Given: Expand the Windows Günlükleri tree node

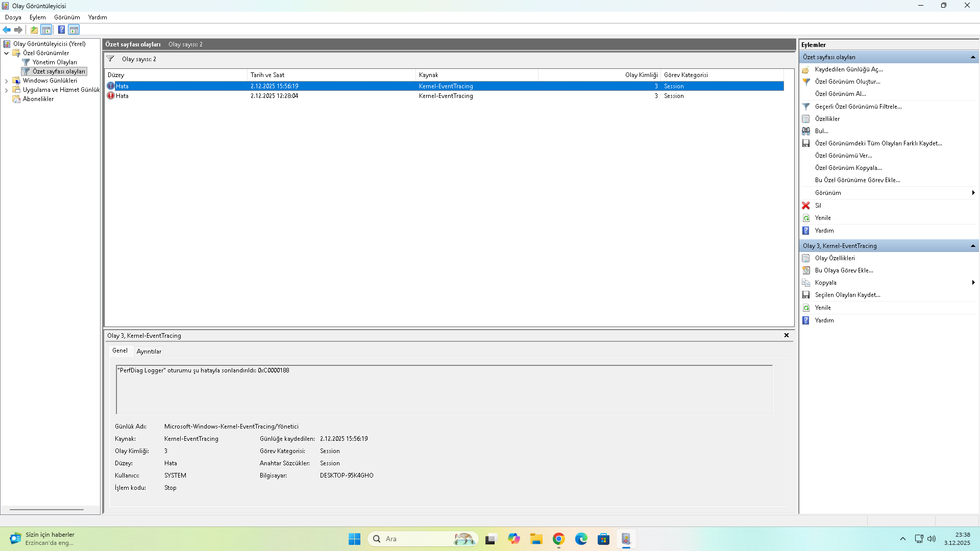Looking at the screenshot, I should (x=6, y=81).
